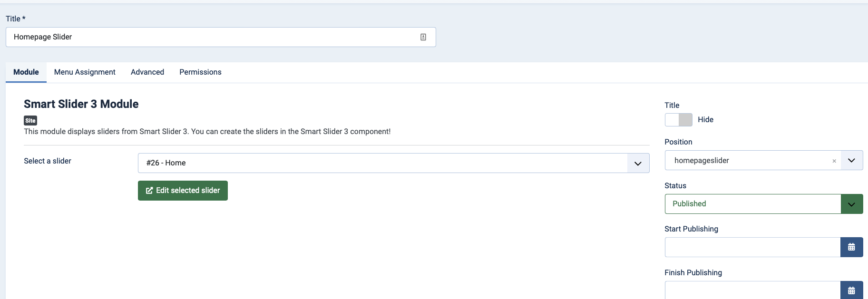Click the Status field label
The height and width of the screenshot is (299, 868).
point(675,186)
